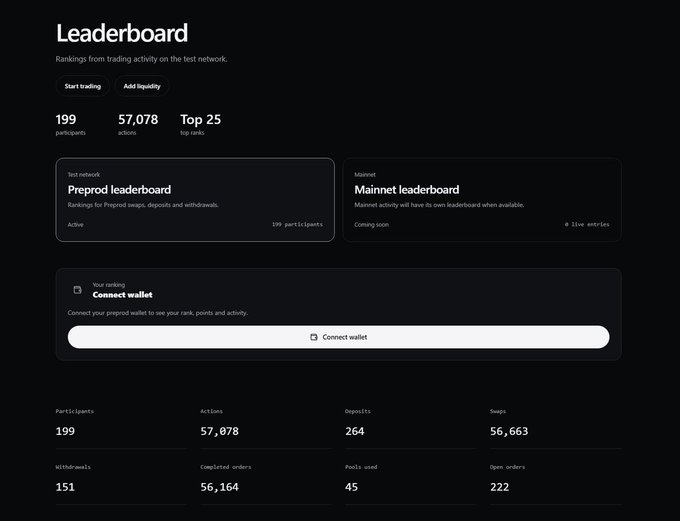Click Participants value 199 in bottom stats grid
The image size is (680, 521).
(x=65, y=431)
